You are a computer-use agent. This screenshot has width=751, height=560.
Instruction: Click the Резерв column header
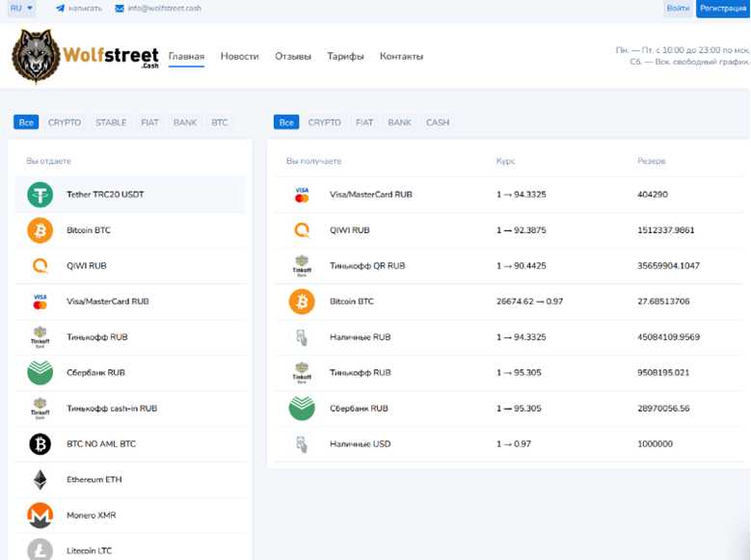coord(652,161)
